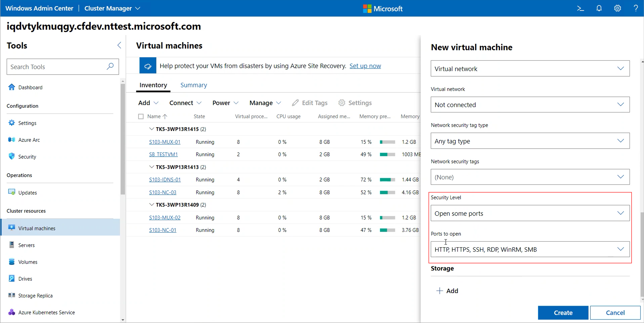The width and height of the screenshot is (644, 323).
Task: Open the notifications bell
Action: pos(599,8)
